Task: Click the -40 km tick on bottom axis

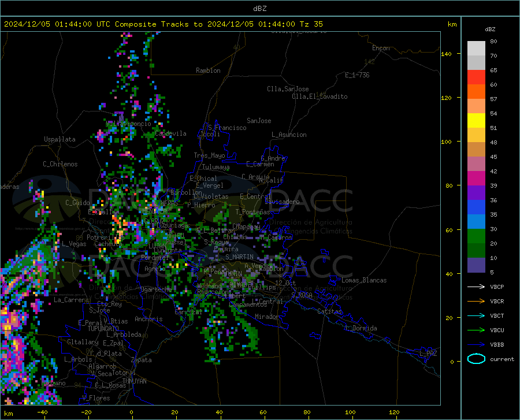Action: [42, 412]
